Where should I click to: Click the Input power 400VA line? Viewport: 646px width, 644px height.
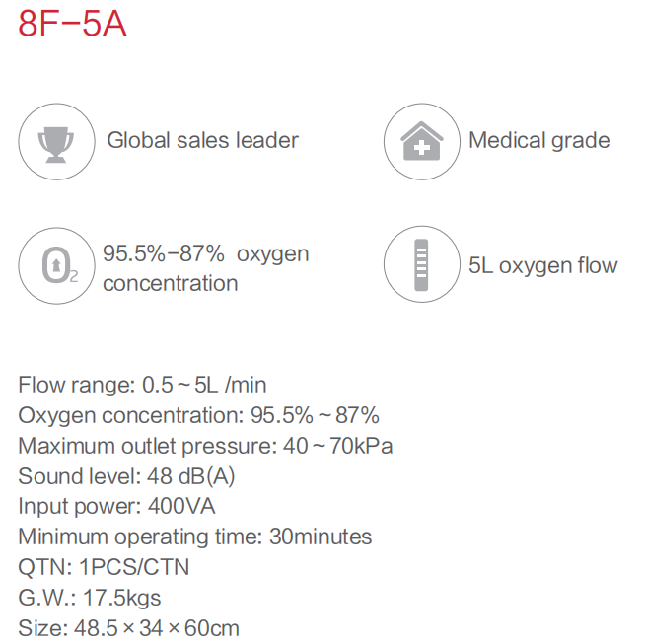[x=116, y=506]
